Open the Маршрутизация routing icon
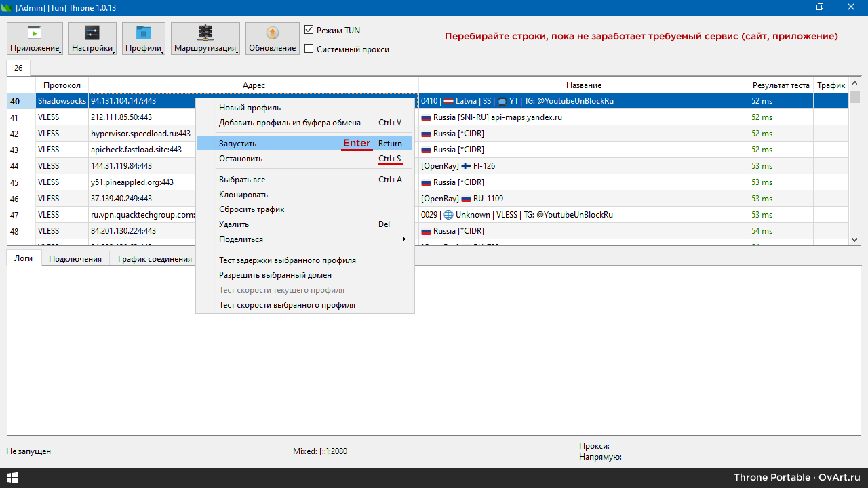The image size is (868, 488). [205, 33]
